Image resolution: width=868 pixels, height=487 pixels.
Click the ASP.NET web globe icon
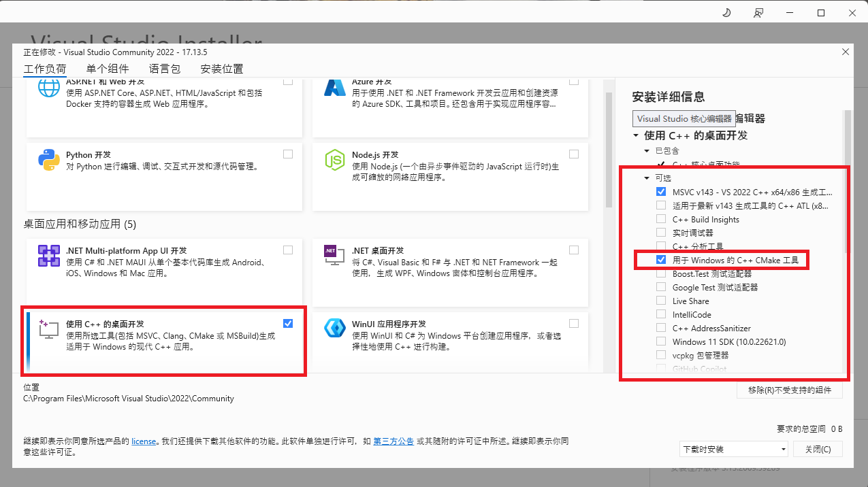click(x=49, y=88)
